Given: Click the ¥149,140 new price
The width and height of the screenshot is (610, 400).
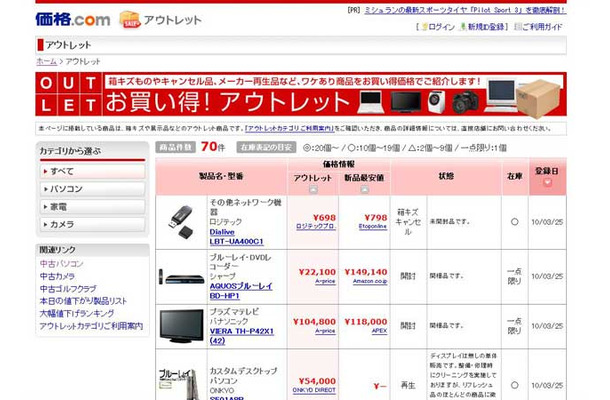Looking at the screenshot, I should (366, 272).
